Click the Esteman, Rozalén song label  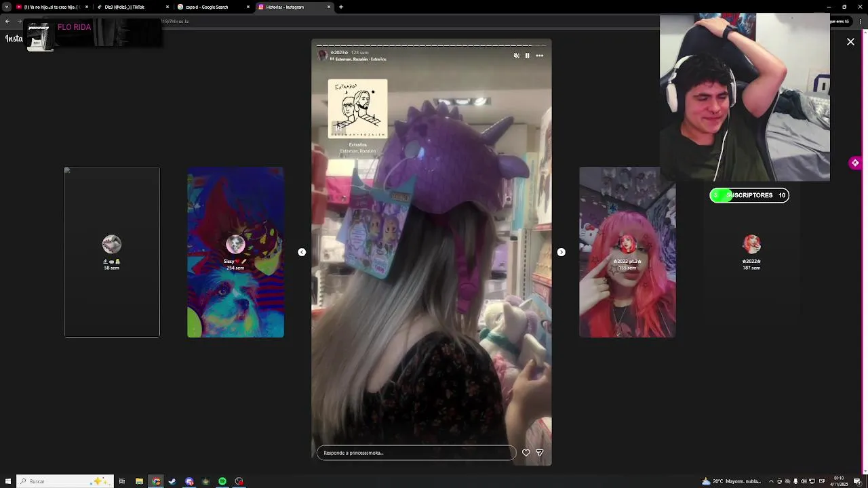point(361,59)
